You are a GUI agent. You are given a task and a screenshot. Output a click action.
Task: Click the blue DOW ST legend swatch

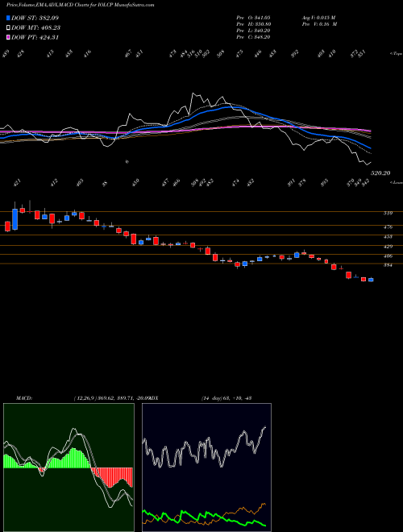pos(9,18)
